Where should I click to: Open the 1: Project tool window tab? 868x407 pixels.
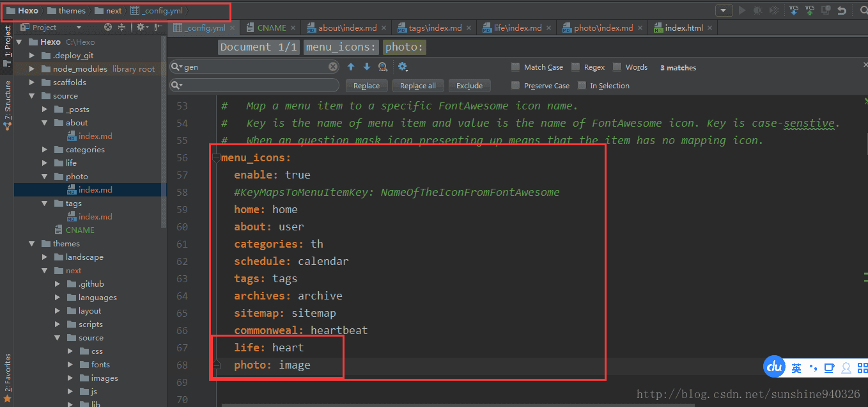pyautogui.click(x=7, y=45)
